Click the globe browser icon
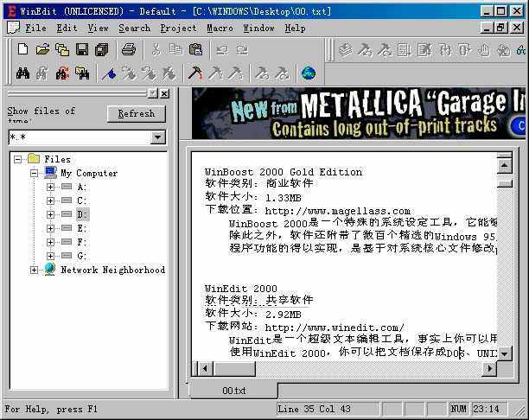529x420 pixels. coord(309,73)
